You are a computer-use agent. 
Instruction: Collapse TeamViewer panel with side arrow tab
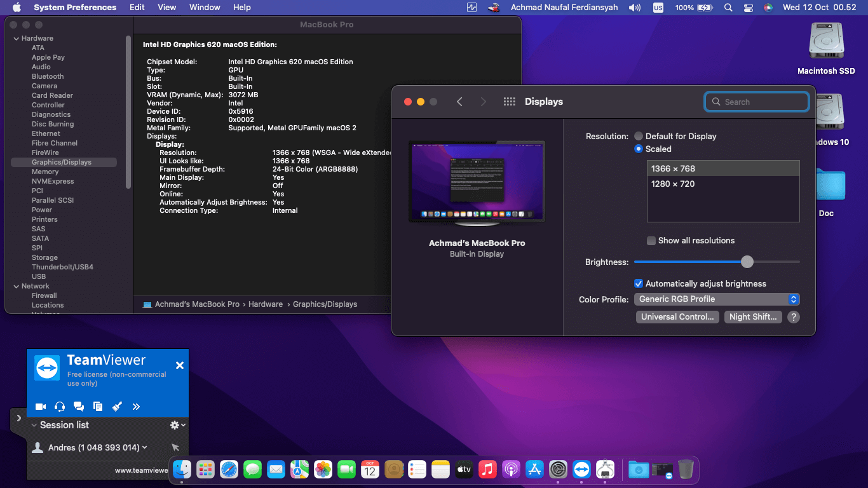coord(18,418)
